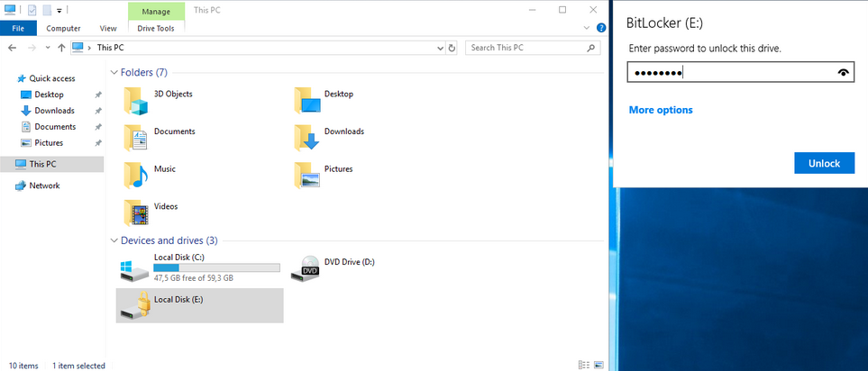Click the More options link

click(x=661, y=110)
